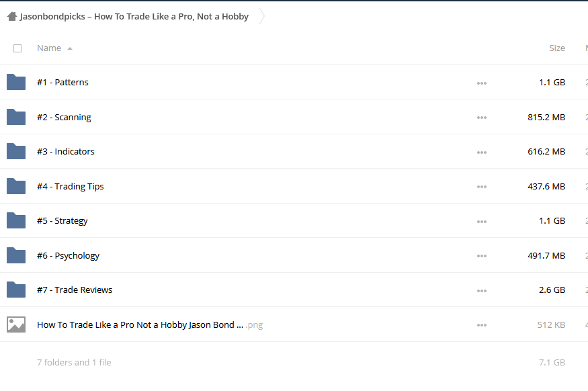The height and width of the screenshot is (391, 588).
Task: Show more actions for #2 - Scanning
Action: click(482, 118)
